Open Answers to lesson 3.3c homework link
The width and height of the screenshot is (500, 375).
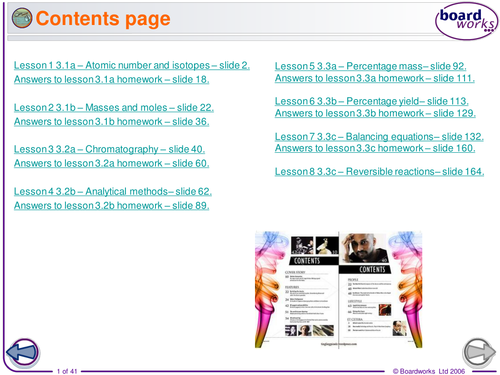(x=375, y=148)
